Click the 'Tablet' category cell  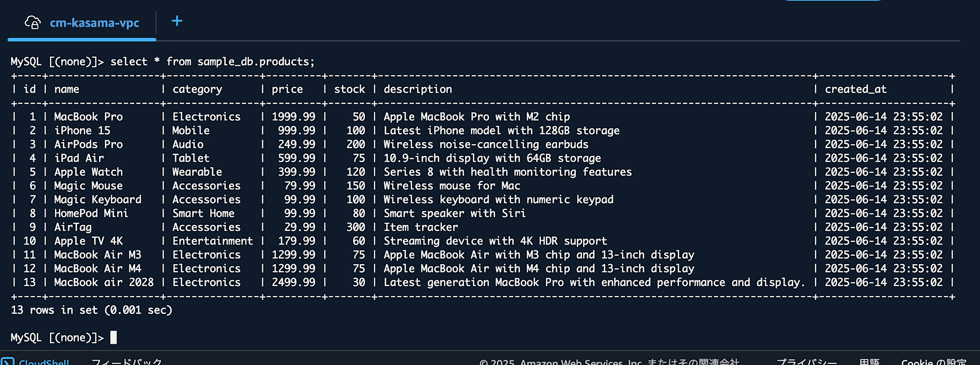pyautogui.click(x=191, y=158)
